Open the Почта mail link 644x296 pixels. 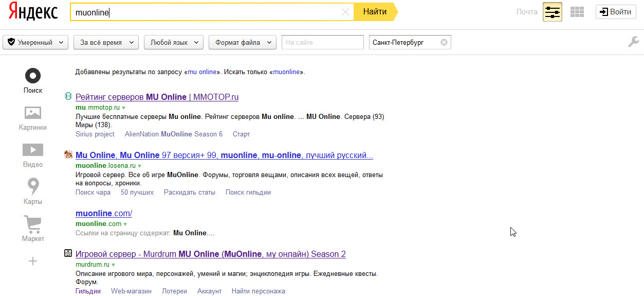point(527,12)
